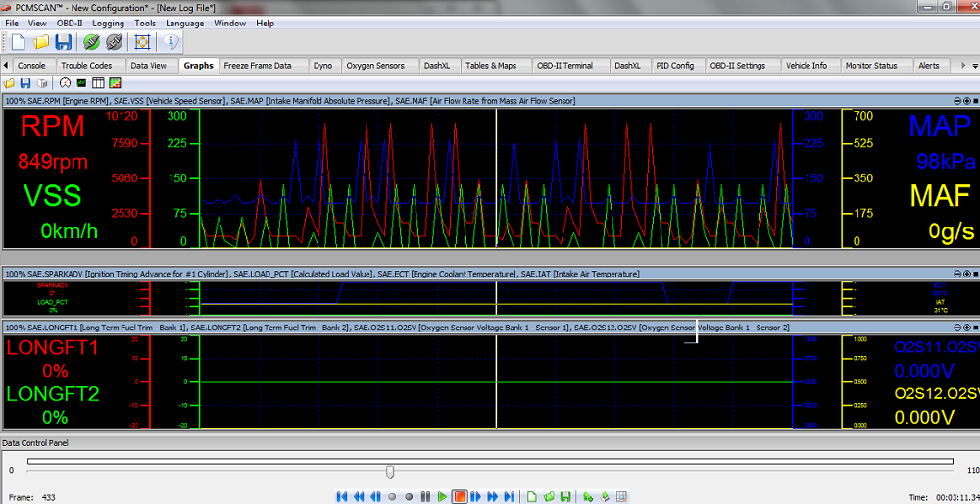Image resolution: width=980 pixels, height=504 pixels.
Task: Click the green Connect to vehicle icon
Action: 91,42
